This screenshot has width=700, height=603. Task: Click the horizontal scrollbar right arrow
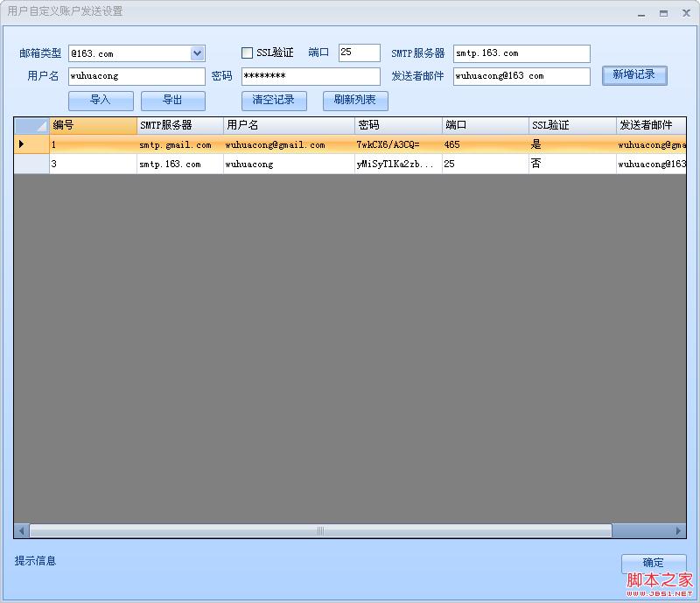678,530
